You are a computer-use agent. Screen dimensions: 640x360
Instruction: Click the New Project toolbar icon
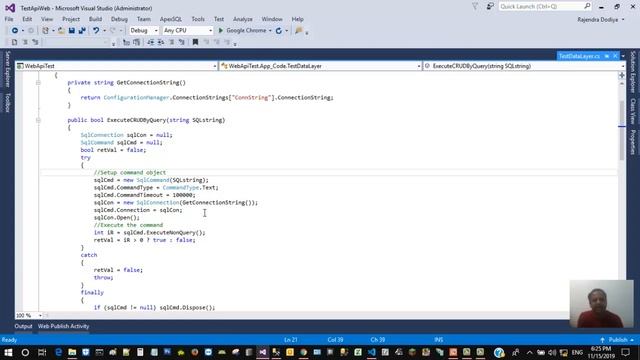(x=45, y=31)
